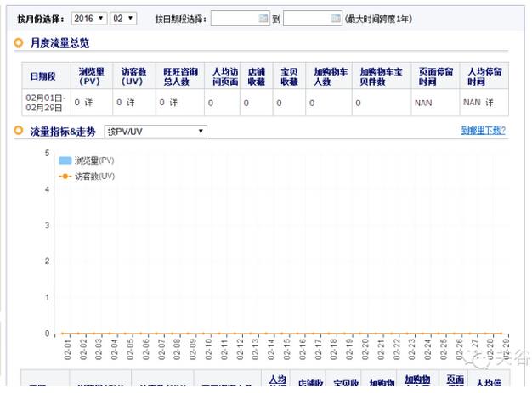Click the 详 link in the 访客数 cell
Screen dimensions: 532x393
(131, 103)
